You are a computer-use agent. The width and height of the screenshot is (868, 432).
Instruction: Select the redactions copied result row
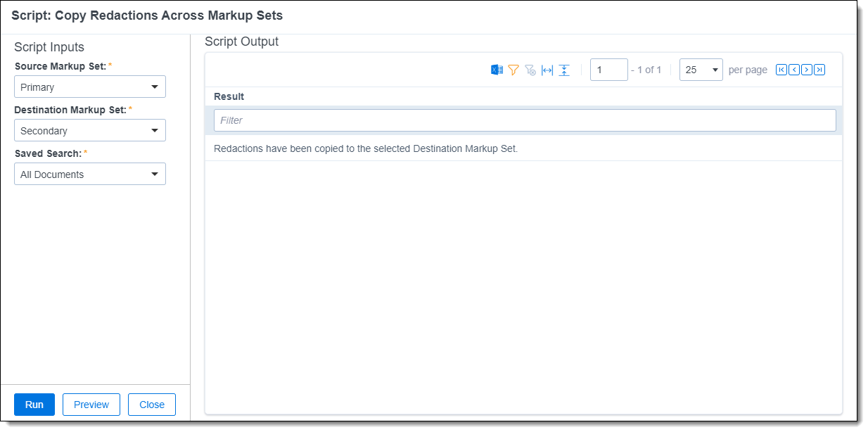coord(366,148)
